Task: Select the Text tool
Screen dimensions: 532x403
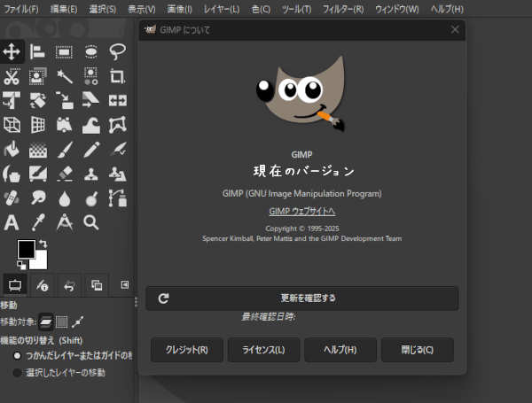Action: coord(12,222)
